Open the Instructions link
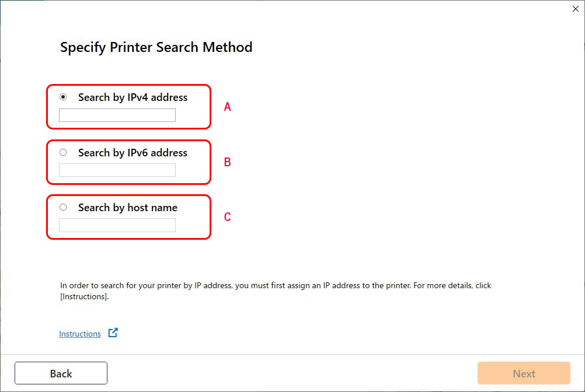Screen dimensions: 585x392 point(80,334)
